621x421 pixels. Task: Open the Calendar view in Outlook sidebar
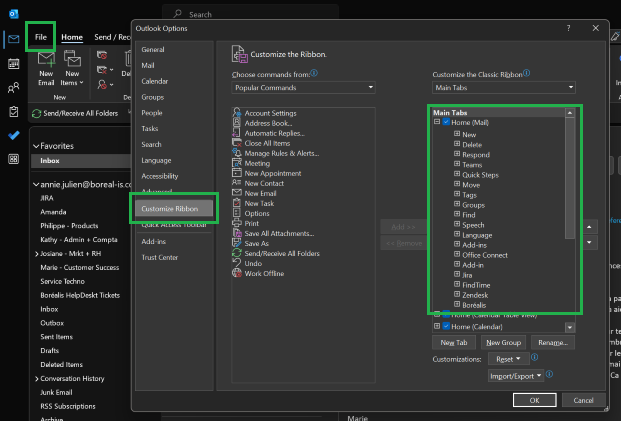[13, 64]
